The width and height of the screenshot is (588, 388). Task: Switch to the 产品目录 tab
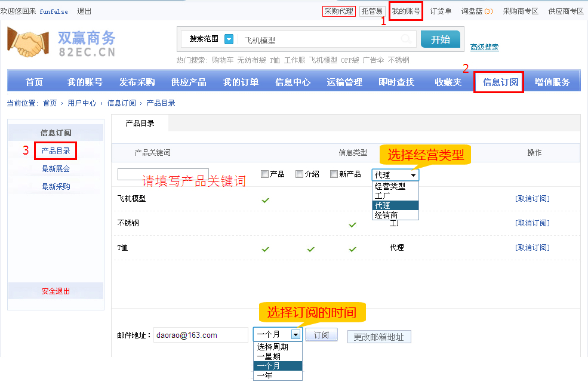tap(140, 123)
